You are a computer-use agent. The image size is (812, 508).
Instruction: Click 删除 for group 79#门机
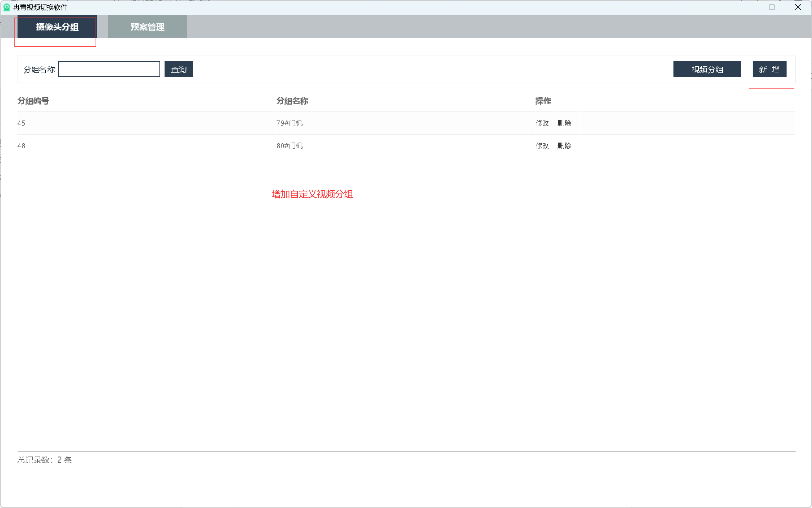pos(564,123)
